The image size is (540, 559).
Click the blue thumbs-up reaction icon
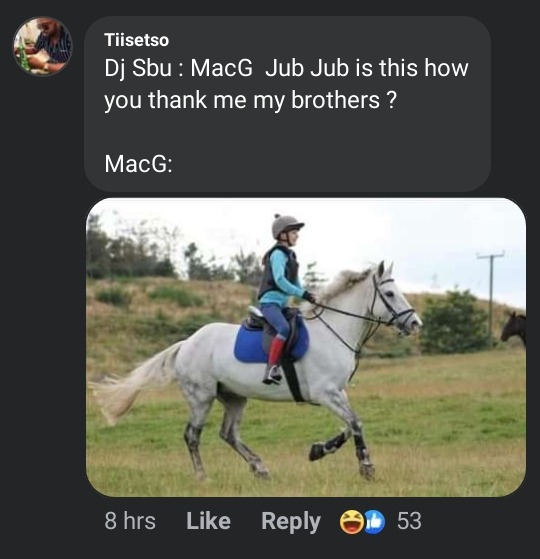[374, 522]
